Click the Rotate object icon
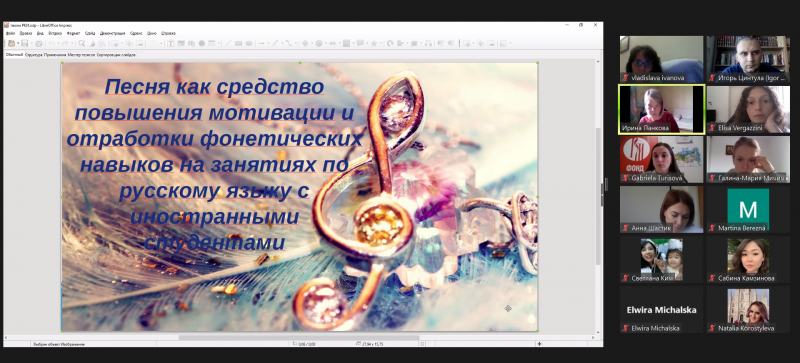This screenshot has height=363, width=800. click(390, 43)
